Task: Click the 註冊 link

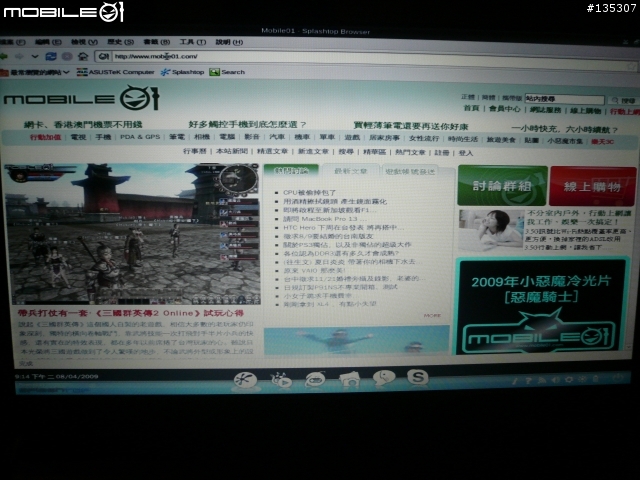Action: pyautogui.click(x=442, y=153)
